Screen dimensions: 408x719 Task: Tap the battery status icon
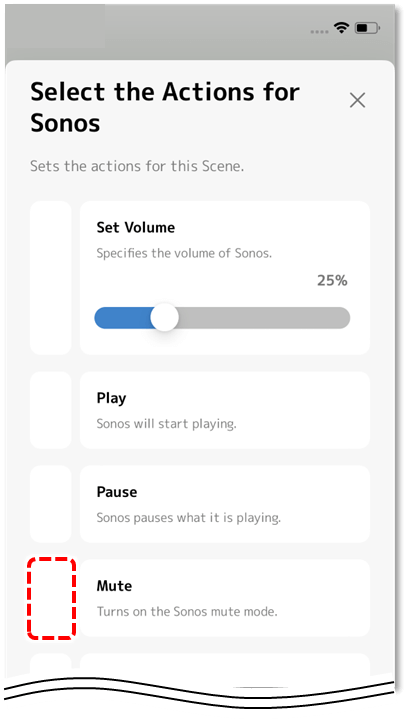coord(367,28)
